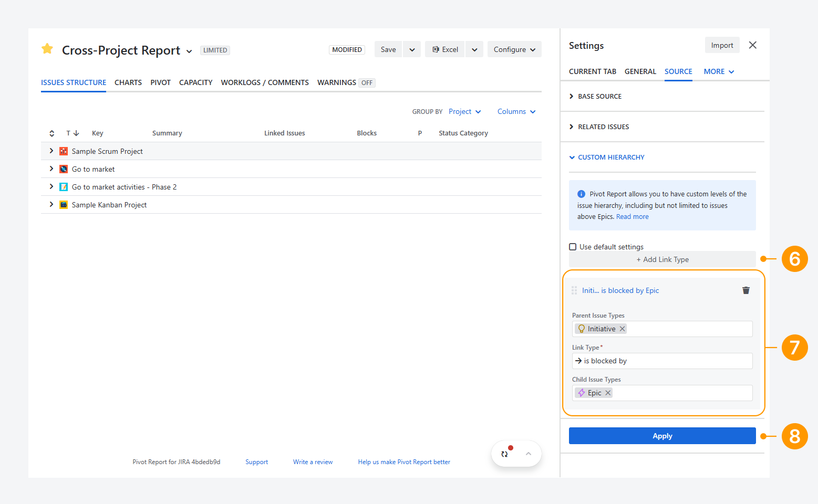Viewport: 818px width, 504px height.
Task: Switch to the Charts tab
Action: [x=128, y=82]
